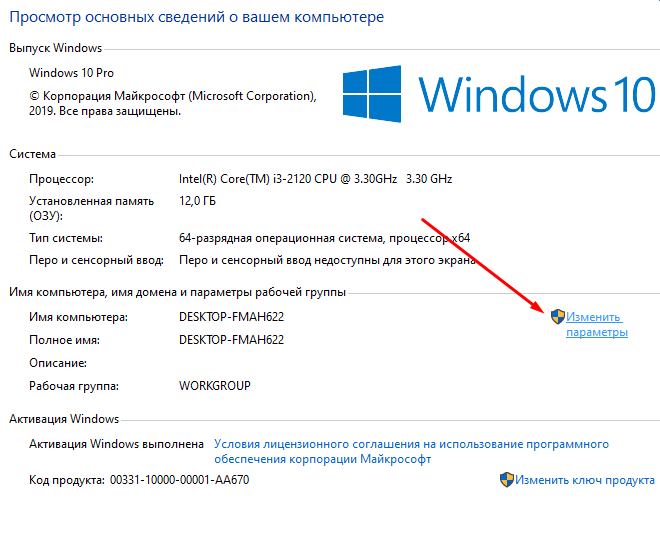Click the Windows 10 flag logo

(372, 94)
